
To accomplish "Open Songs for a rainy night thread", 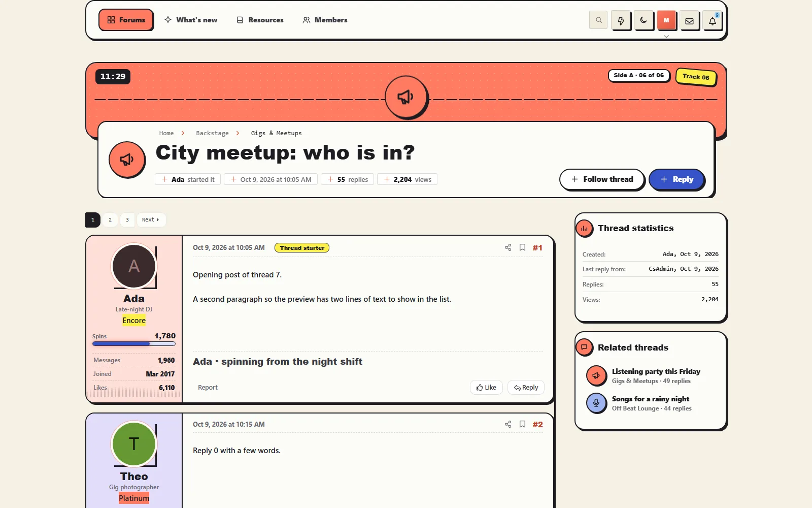I will pos(650,399).
